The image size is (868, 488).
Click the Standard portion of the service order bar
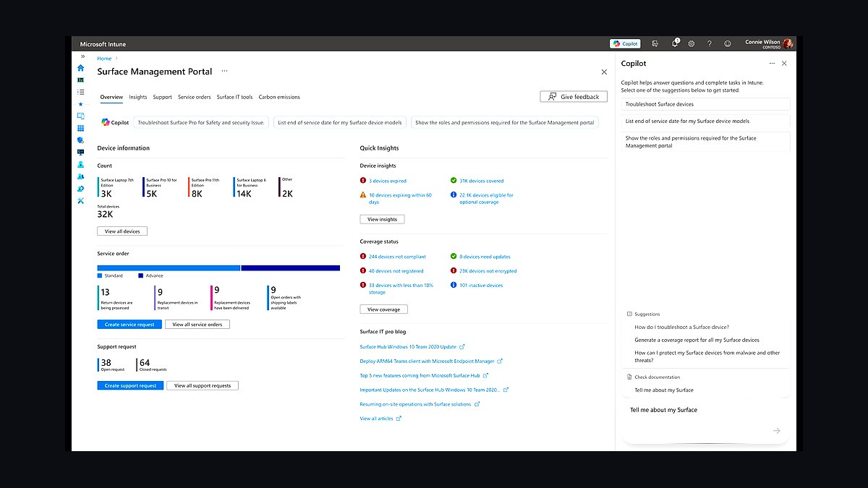coord(169,267)
